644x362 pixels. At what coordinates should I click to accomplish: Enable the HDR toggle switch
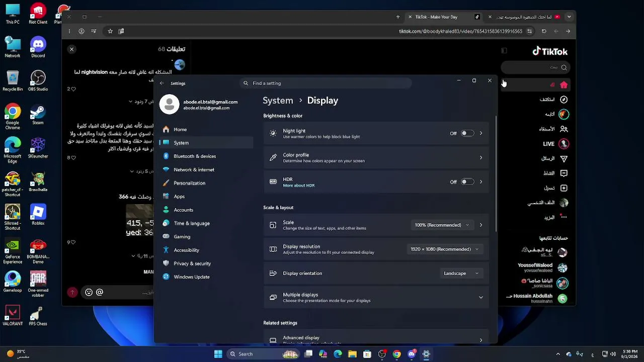[x=467, y=182]
